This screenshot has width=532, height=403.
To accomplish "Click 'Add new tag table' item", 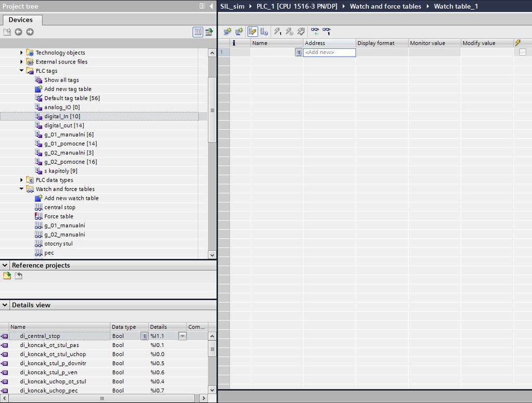I will [68, 89].
